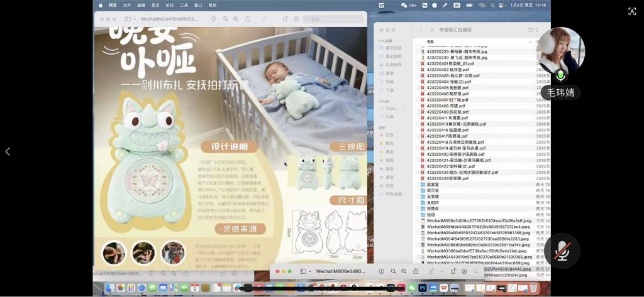Click the Finder forward navigation arrow
The height and width of the screenshot is (297, 644).
click(x=431, y=30)
